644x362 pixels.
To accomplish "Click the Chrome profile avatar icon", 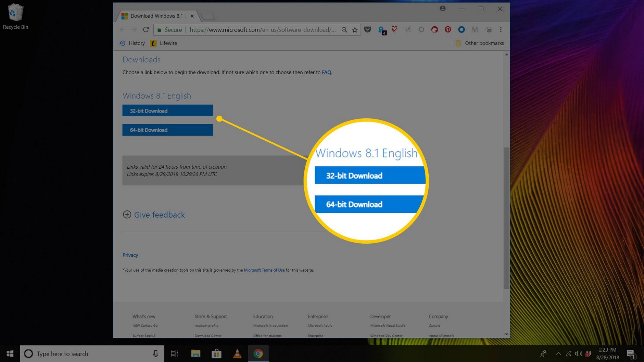I will tap(443, 9).
